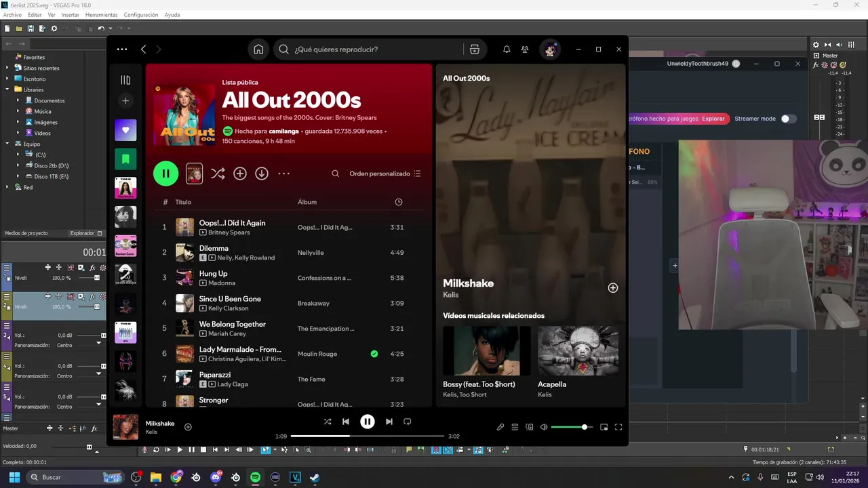Add Milkshake to Liked Songs in now-playing bar
The width and height of the screenshot is (868, 488).
[188, 427]
